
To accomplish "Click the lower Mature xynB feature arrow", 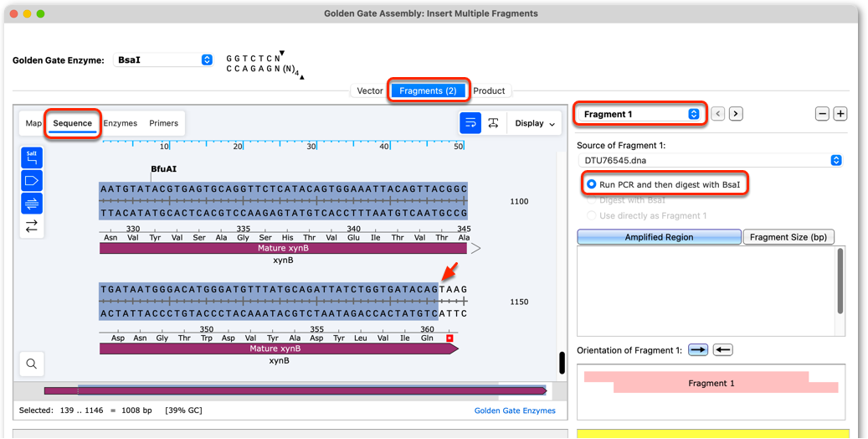I will click(x=279, y=349).
